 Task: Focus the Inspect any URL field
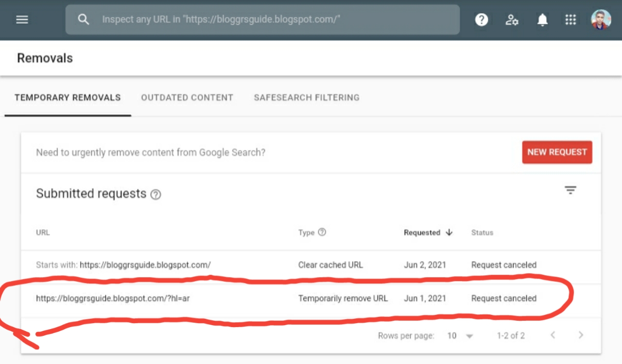262,19
